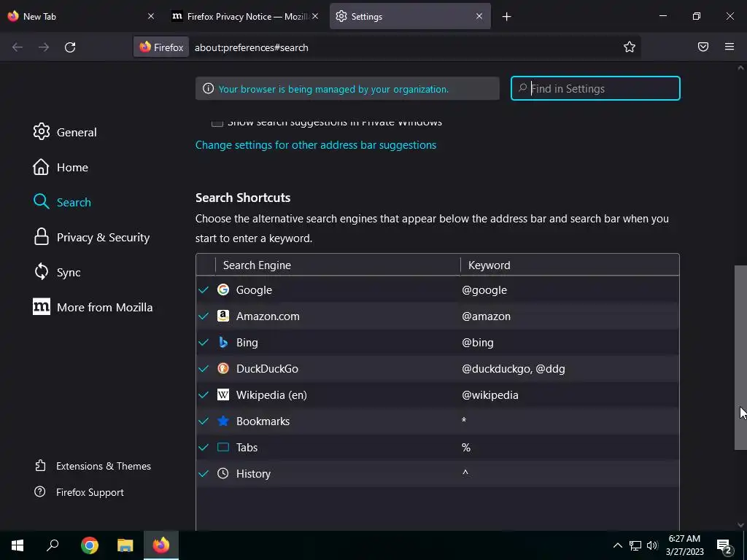Click the @google keyword cell
The image size is (747, 560).
(x=484, y=290)
